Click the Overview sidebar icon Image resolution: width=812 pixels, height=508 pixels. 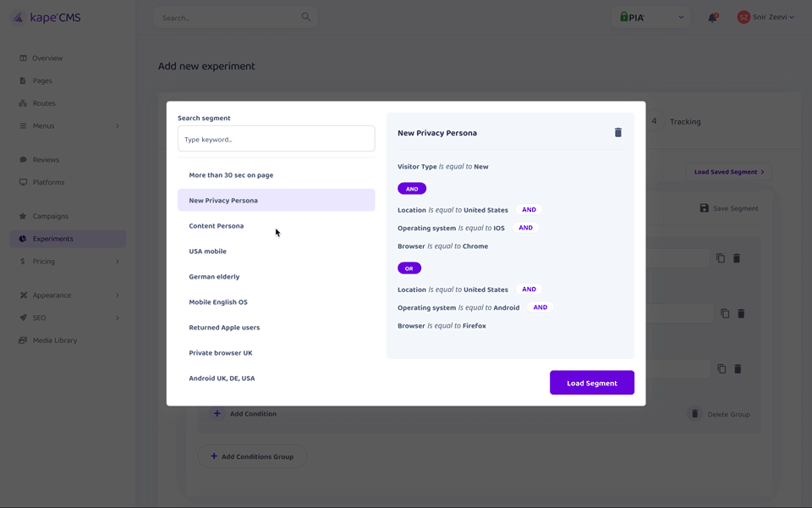click(23, 58)
